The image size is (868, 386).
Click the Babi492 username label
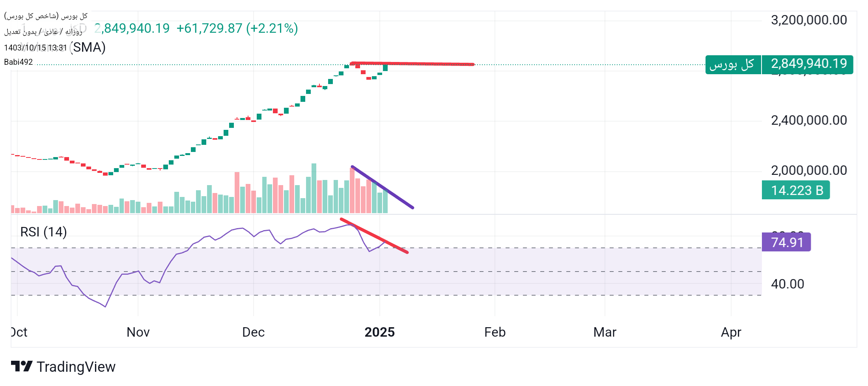19,62
